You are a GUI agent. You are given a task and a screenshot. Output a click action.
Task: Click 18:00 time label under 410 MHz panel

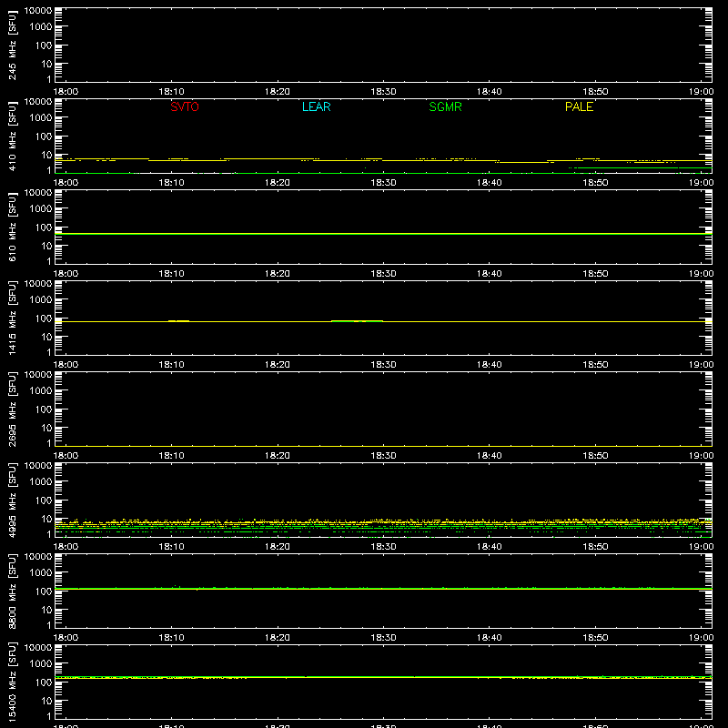(x=66, y=183)
